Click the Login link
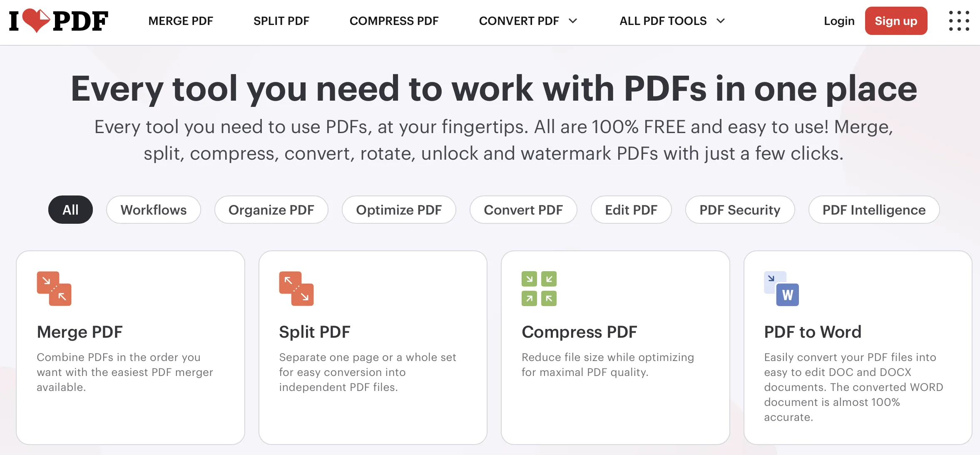This screenshot has height=455, width=980. (x=839, y=21)
